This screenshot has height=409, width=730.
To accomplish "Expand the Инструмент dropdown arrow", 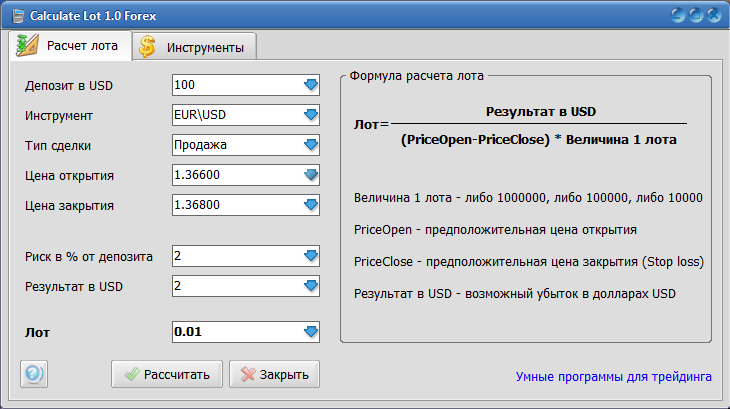I will click(x=311, y=114).
